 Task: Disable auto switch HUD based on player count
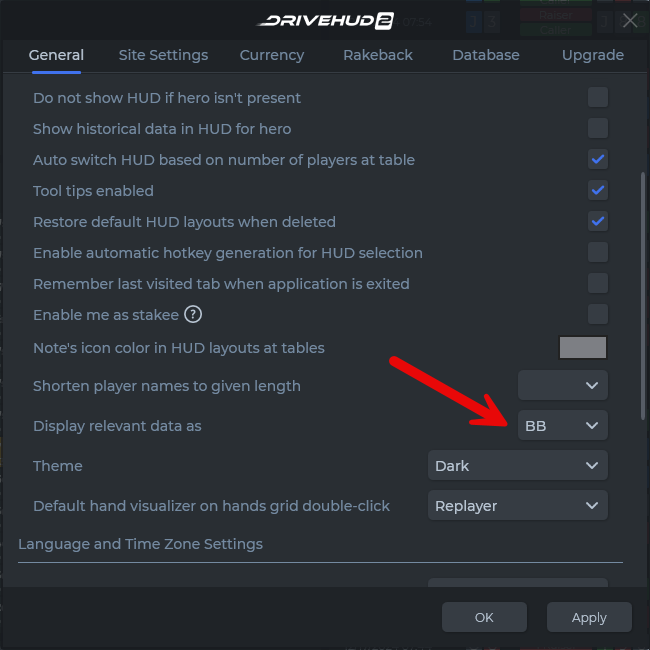[x=598, y=159]
